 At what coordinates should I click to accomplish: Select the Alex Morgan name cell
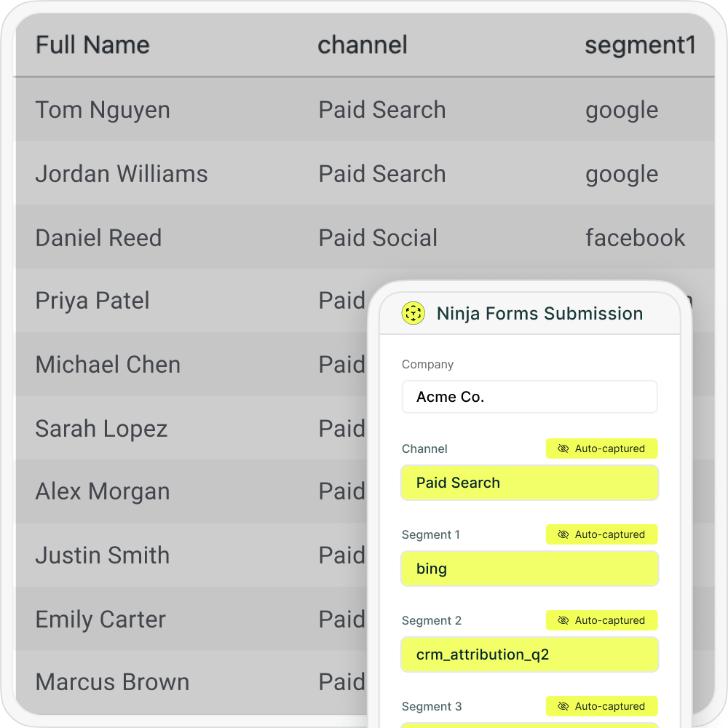pyautogui.click(x=103, y=491)
